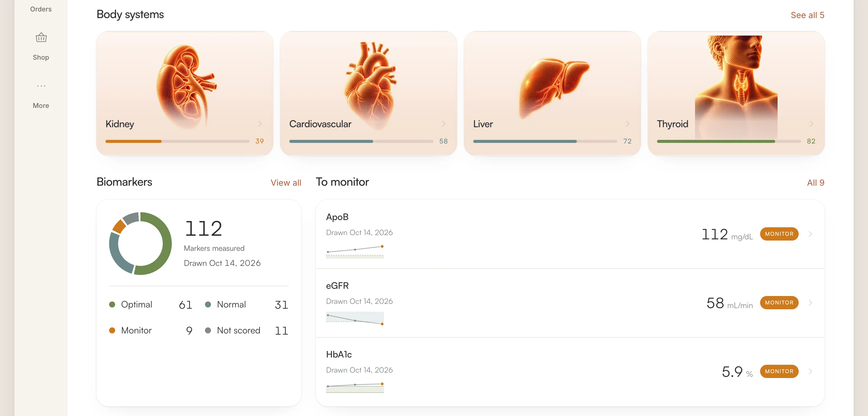
Task: Go to Orders in sidebar
Action: [x=41, y=9]
